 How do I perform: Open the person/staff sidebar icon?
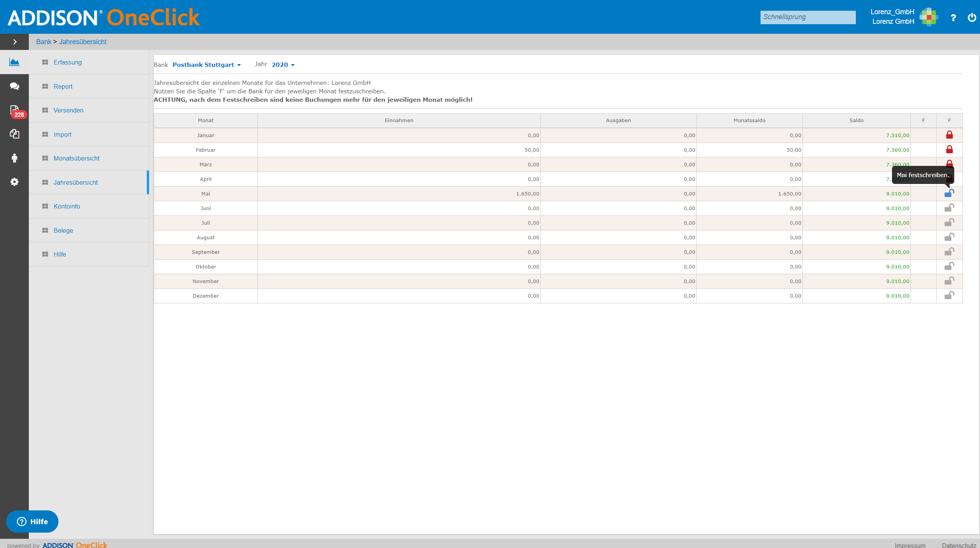click(x=14, y=158)
